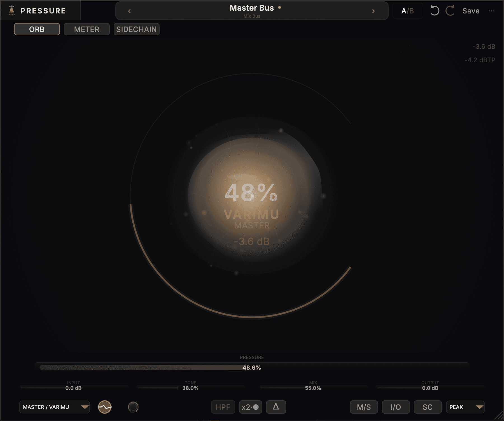Viewport: 504px width, 421px height.
Task: Click the undo arrow icon
Action: pyautogui.click(x=435, y=11)
